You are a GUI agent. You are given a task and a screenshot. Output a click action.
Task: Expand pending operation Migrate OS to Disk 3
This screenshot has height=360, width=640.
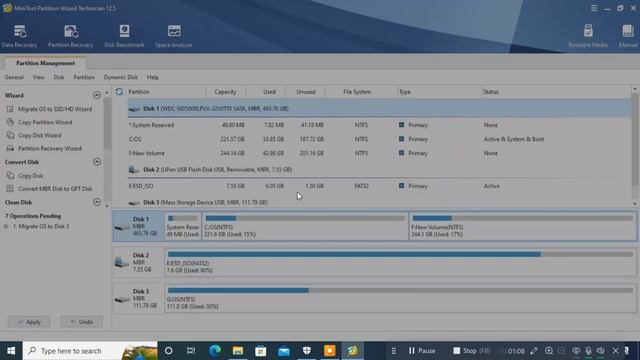[x=6, y=226]
